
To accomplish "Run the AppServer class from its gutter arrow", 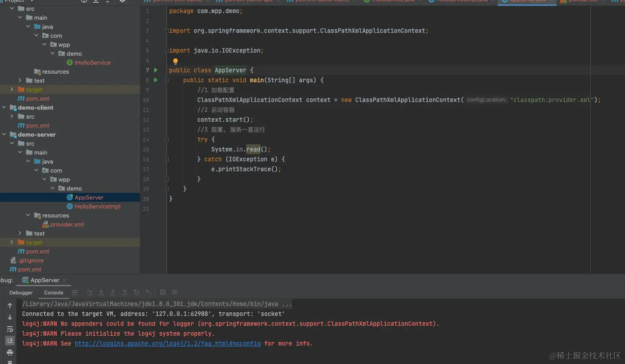I will pyautogui.click(x=156, y=70).
